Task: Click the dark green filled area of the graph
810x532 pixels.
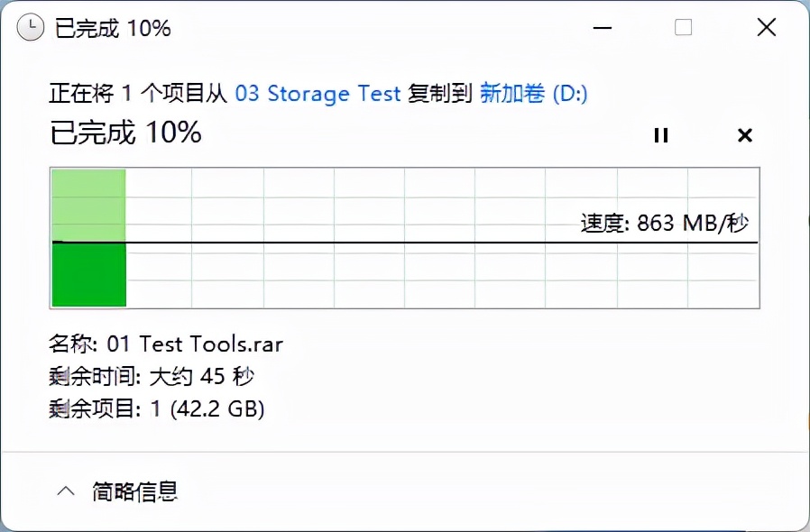Action: (x=88, y=275)
